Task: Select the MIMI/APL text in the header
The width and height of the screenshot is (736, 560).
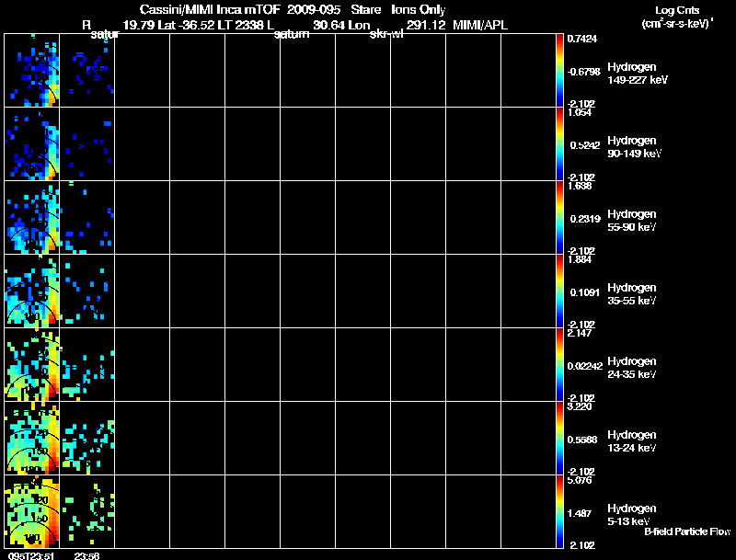Action: (x=480, y=26)
